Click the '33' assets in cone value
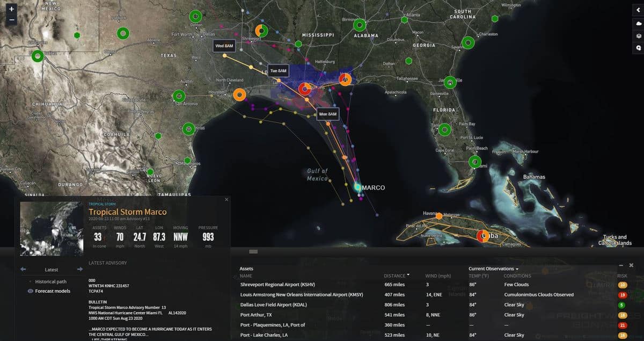 point(98,237)
